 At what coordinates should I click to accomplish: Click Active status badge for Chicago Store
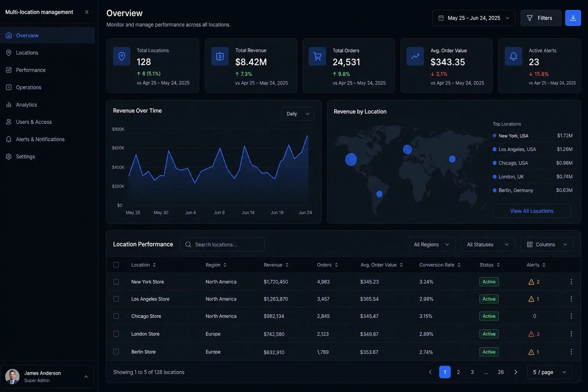pyautogui.click(x=489, y=316)
